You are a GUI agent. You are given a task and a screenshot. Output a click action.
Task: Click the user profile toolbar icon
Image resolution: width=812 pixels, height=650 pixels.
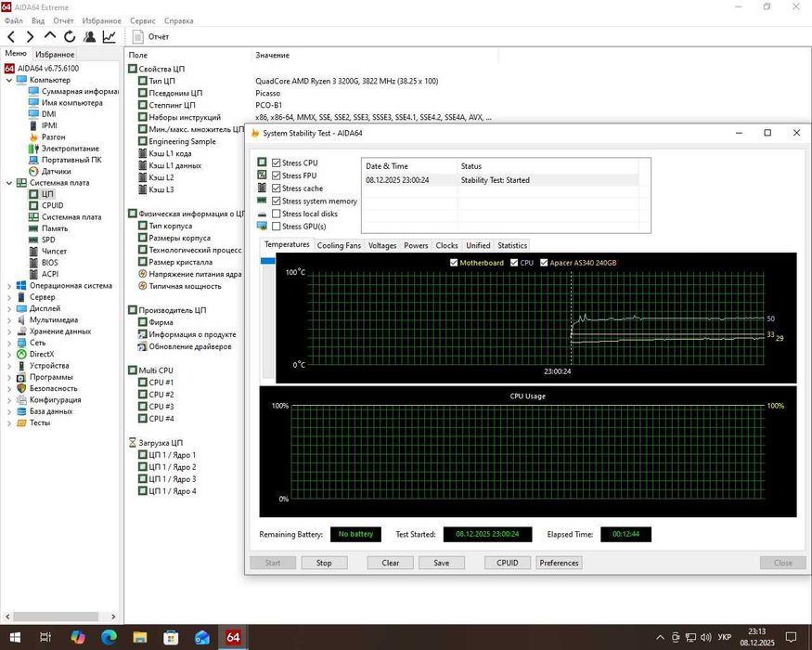(x=89, y=36)
